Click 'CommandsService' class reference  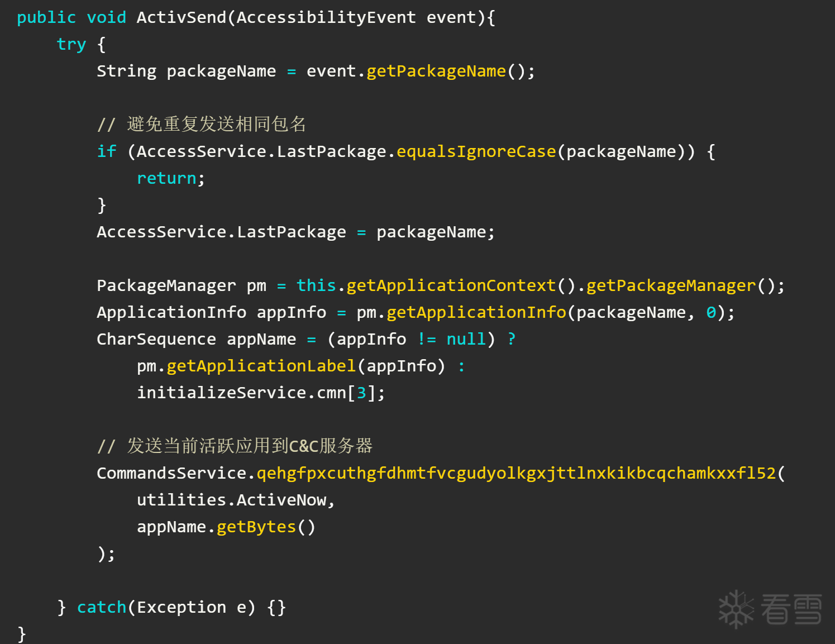171,473
